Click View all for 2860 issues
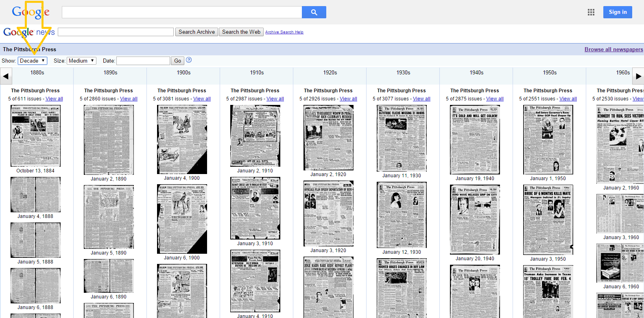644x318 pixels. [x=129, y=99]
